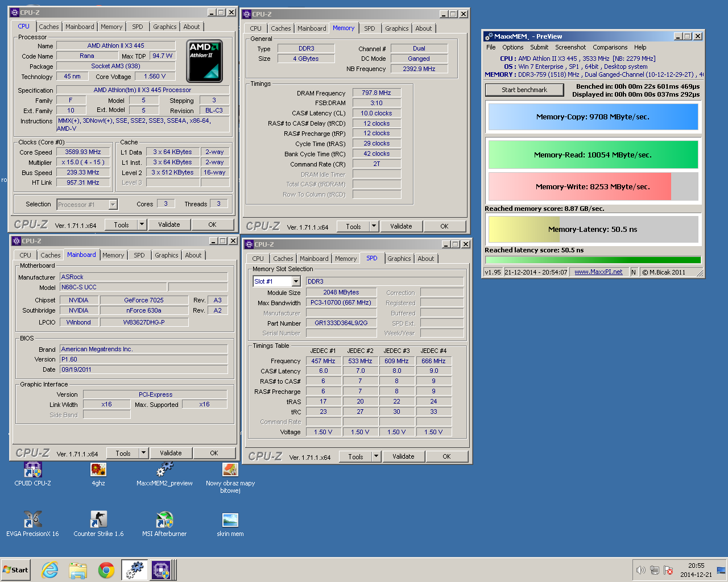Open File menu in MaxxMEM
Screen dimensions: 728x582
pos(491,47)
